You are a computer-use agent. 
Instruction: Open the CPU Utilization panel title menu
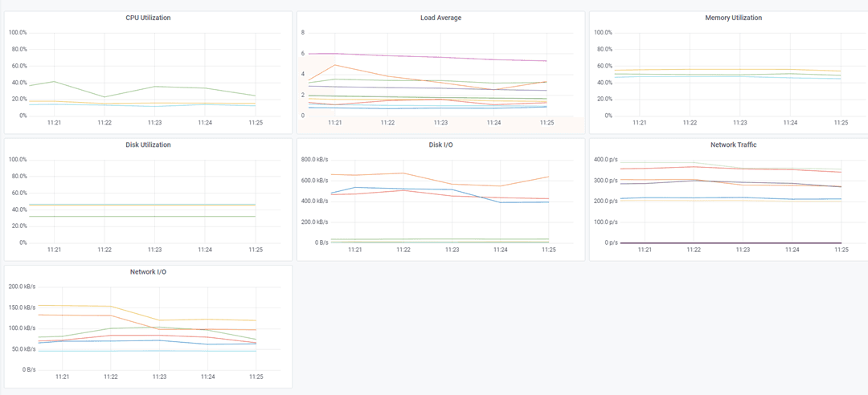(x=148, y=18)
